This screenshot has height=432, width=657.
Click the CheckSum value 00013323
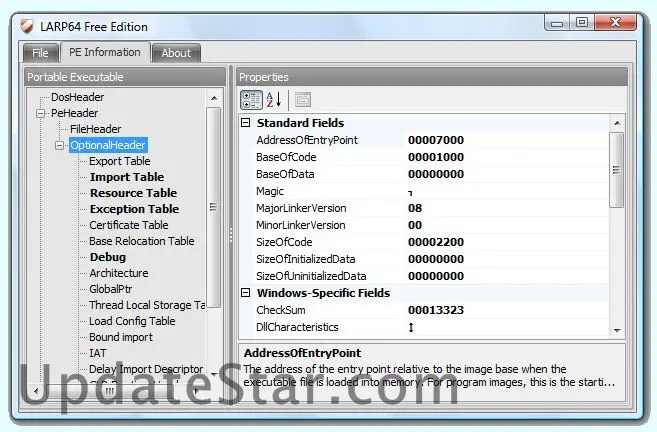436,310
